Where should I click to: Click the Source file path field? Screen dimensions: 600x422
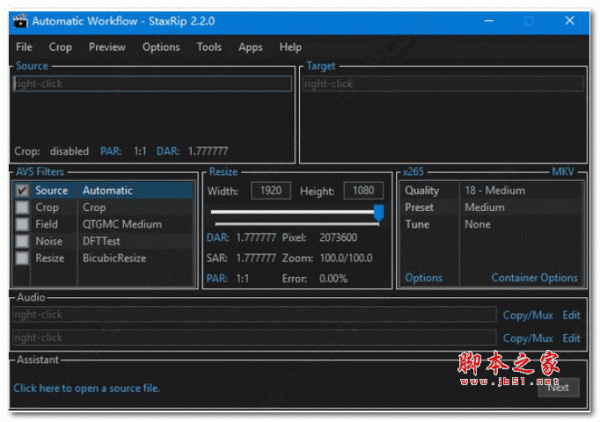152,83
